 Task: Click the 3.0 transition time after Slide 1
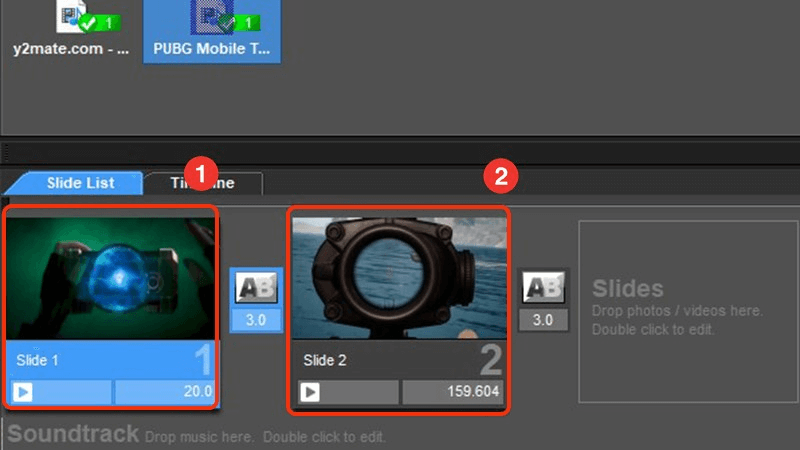coord(256,321)
